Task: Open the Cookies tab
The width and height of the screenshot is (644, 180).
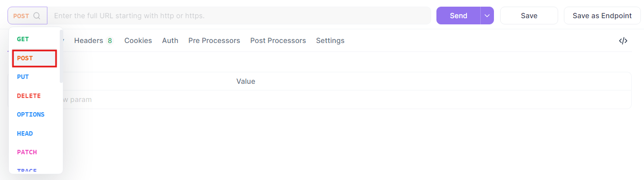Action: (x=138, y=41)
